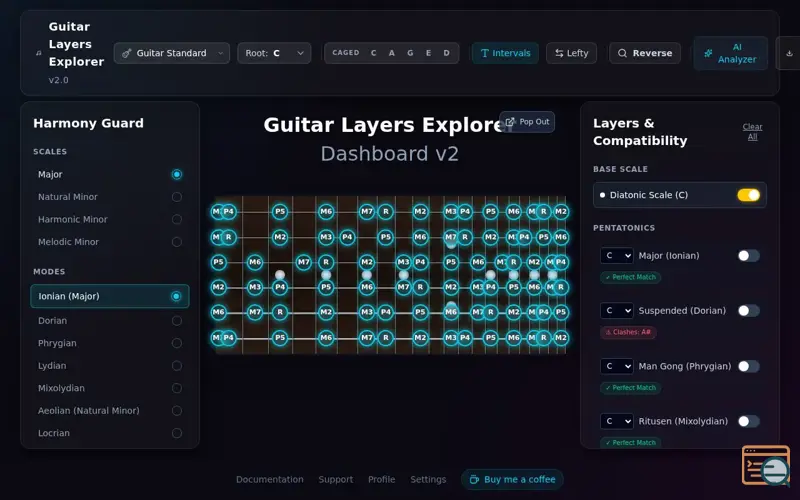800x500 pixels.
Task: Select CAGED shape A
Action: click(392, 53)
